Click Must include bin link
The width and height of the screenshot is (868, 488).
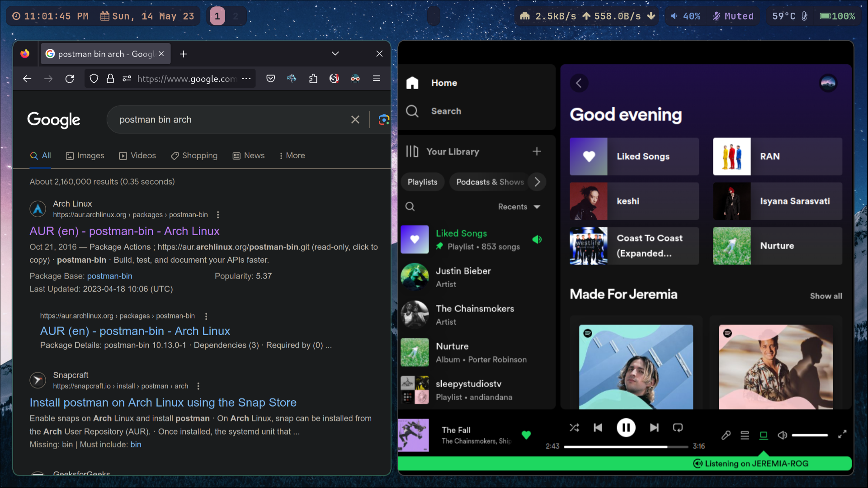136,445
